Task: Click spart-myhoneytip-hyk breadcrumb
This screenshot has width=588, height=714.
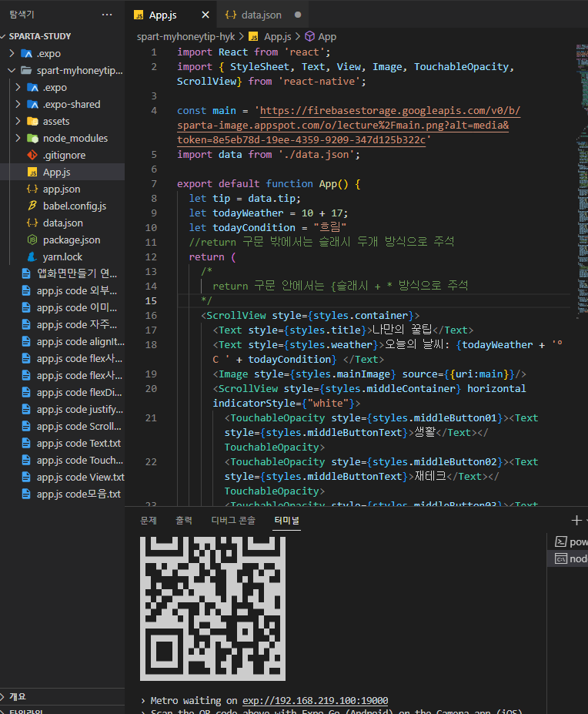Action: pos(185,37)
